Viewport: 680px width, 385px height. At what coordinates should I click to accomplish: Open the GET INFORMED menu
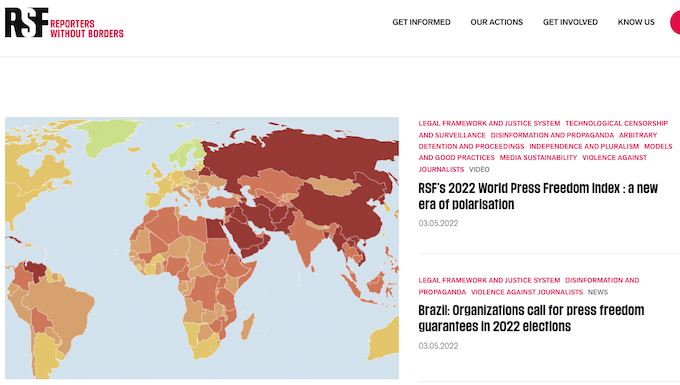(421, 22)
